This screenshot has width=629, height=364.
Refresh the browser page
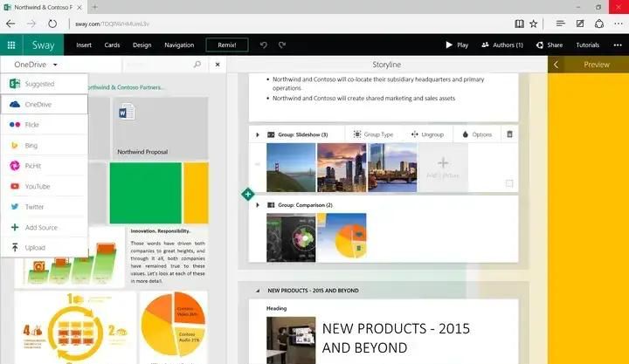(x=52, y=24)
